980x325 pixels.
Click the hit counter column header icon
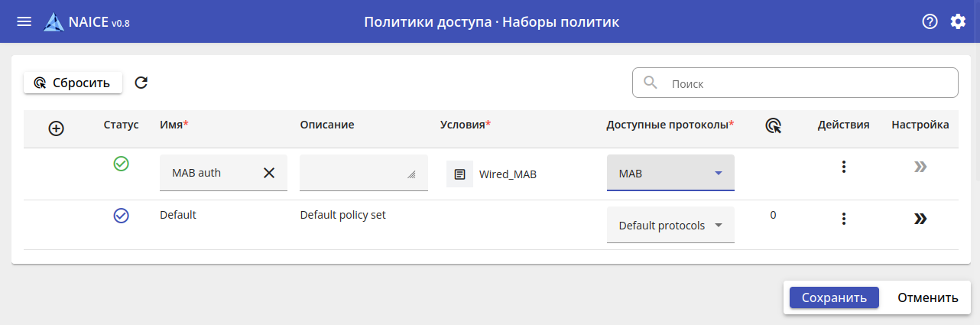pyautogui.click(x=773, y=125)
